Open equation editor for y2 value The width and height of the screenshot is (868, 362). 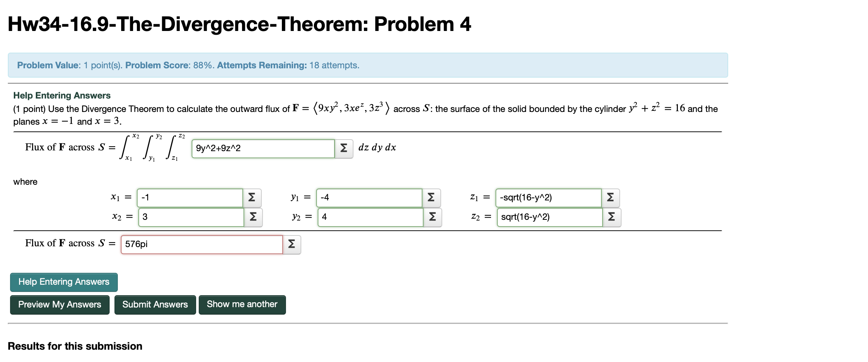(x=431, y=217)
